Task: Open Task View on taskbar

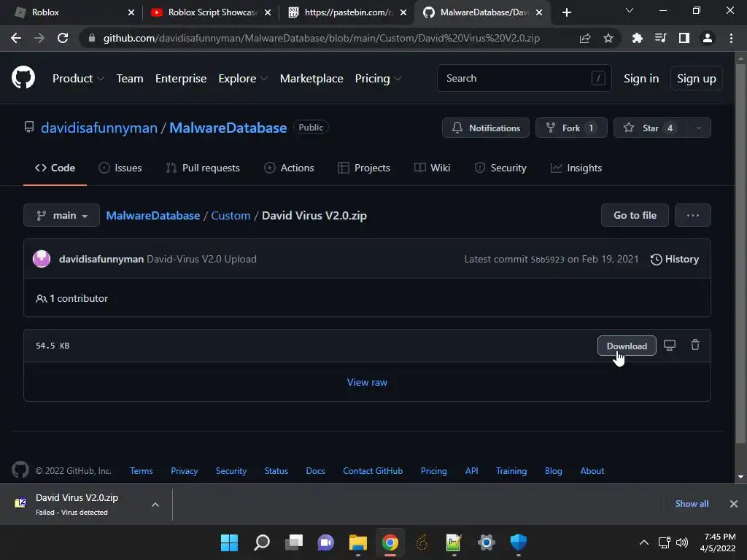Action: coord(294,542)
